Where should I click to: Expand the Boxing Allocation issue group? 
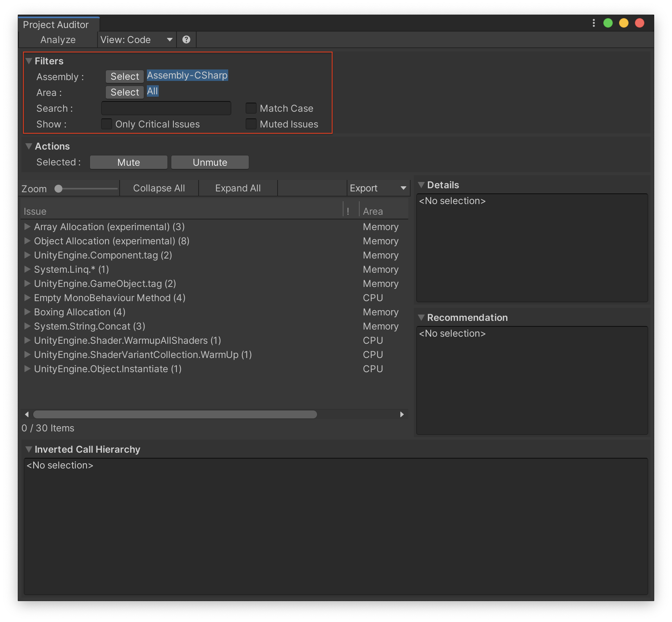point(27,312)
